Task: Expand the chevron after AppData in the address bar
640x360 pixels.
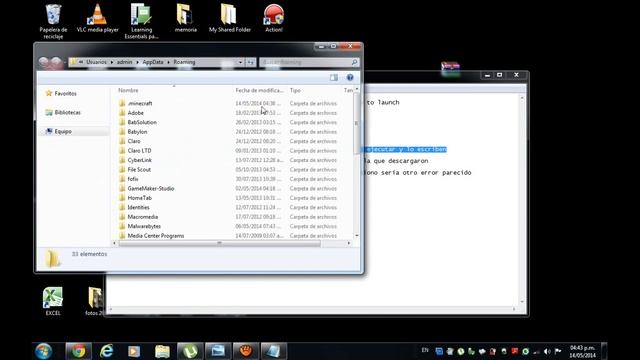Action: (168, 62)
